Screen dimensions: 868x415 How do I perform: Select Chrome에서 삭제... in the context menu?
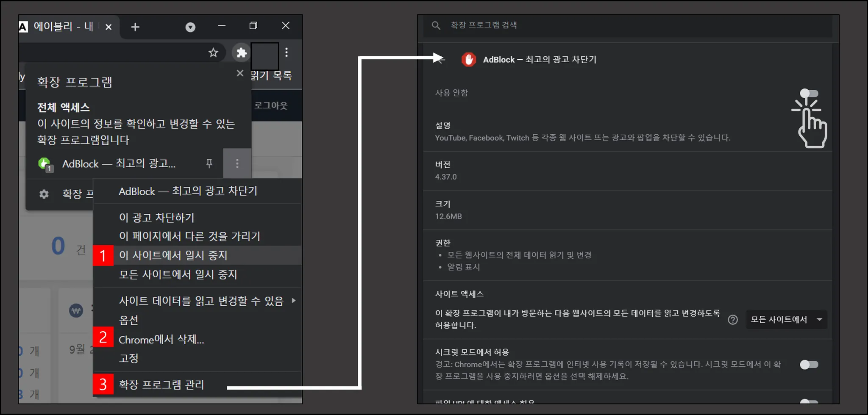198,339
